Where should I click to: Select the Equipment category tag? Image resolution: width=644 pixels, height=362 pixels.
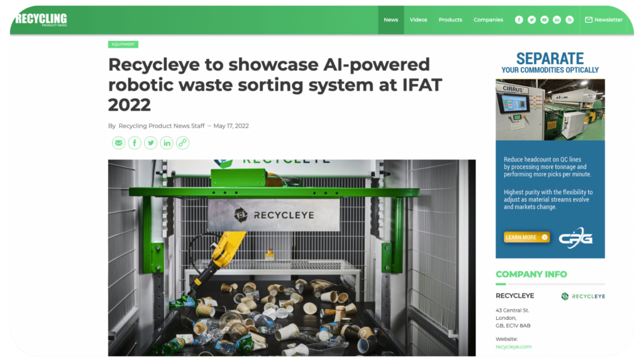pyautogui.click(x=123, y=45)
